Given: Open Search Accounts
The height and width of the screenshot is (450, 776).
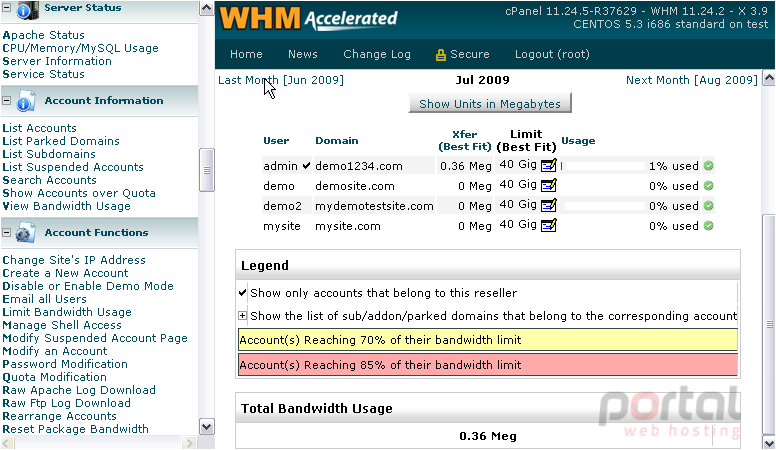Looking at the screenshot, I should click(x=49, y=180).
